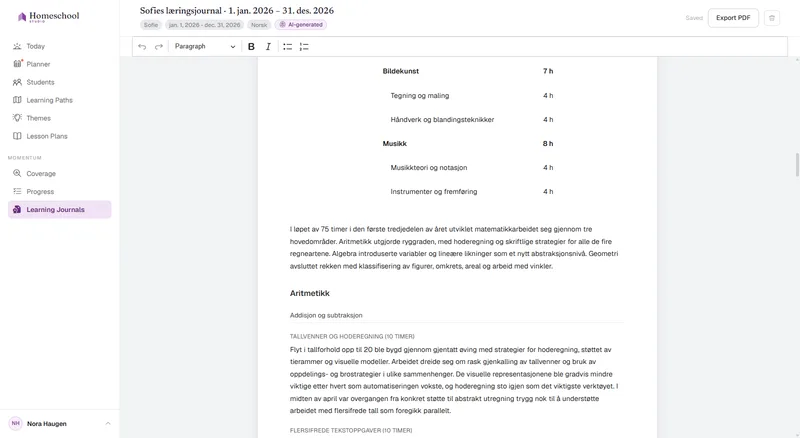Open the Planner calendar icon
The height and width of the screenshot is (438, 800).
tap(17, 64)
